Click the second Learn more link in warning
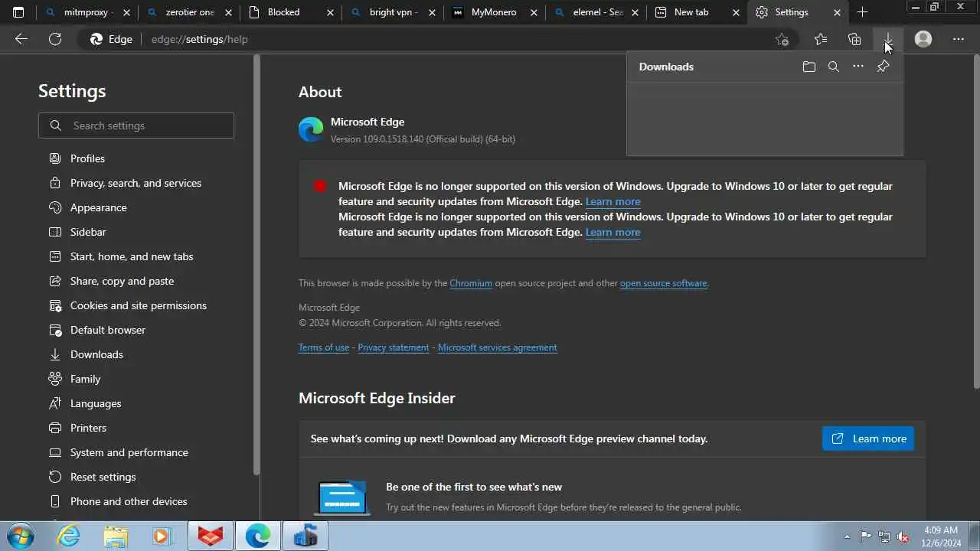Image resolution: width=980 pixels, height=551 pixels. point(612,232)
